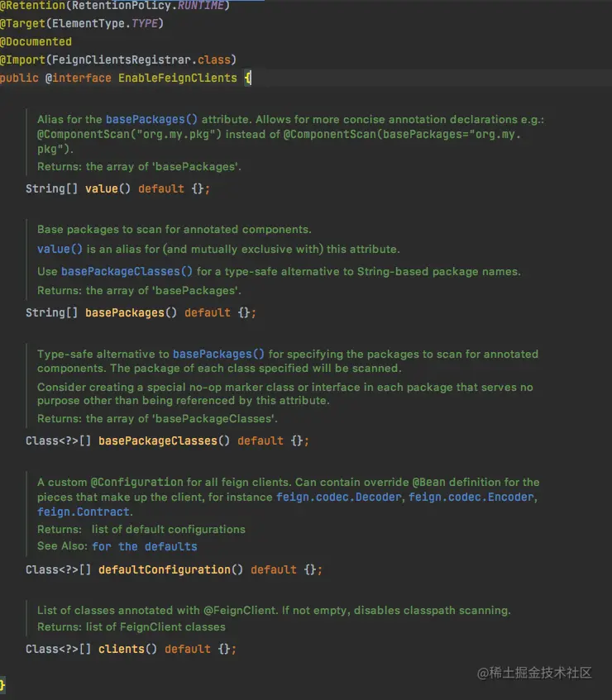This screenshot has width=612, height=700.
Task: Open the basePackageClasses() doc link
Action: (x=127, y=271)
